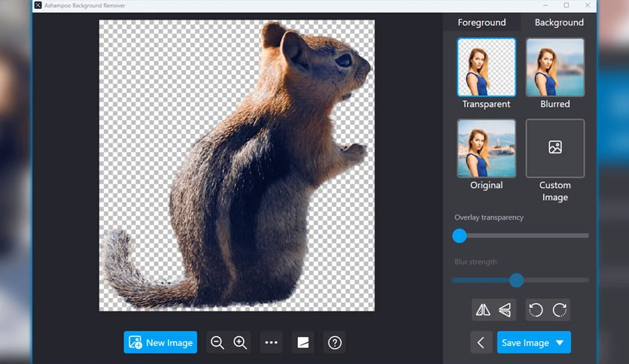This screenshot has height=364, width=629.
Task: Switch to the Background tab
Action: [x=559, y=23]
